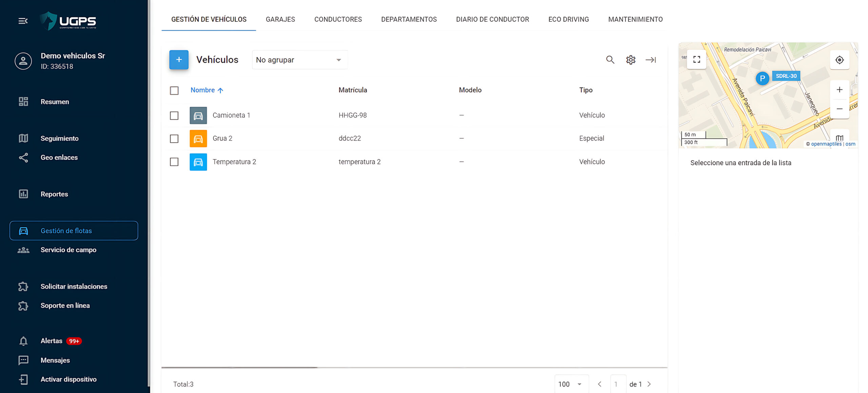Open rows-per-page 100 dropdown

(x=570, y=384)
